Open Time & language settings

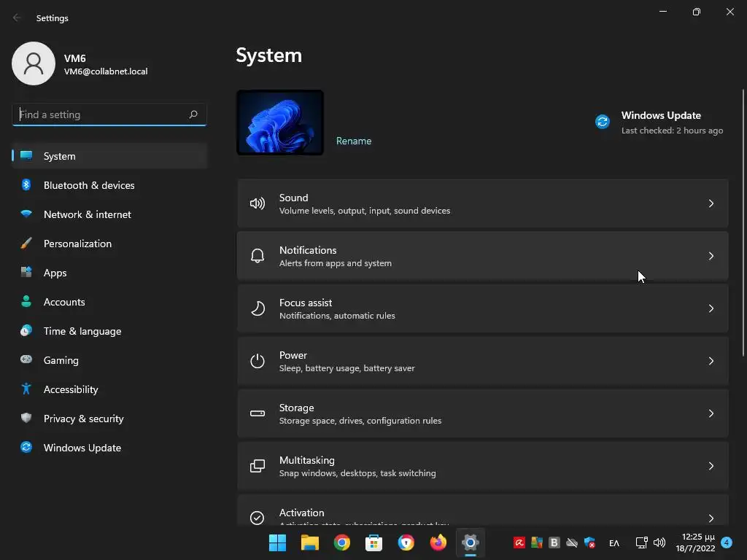click(x=109, y=331)
